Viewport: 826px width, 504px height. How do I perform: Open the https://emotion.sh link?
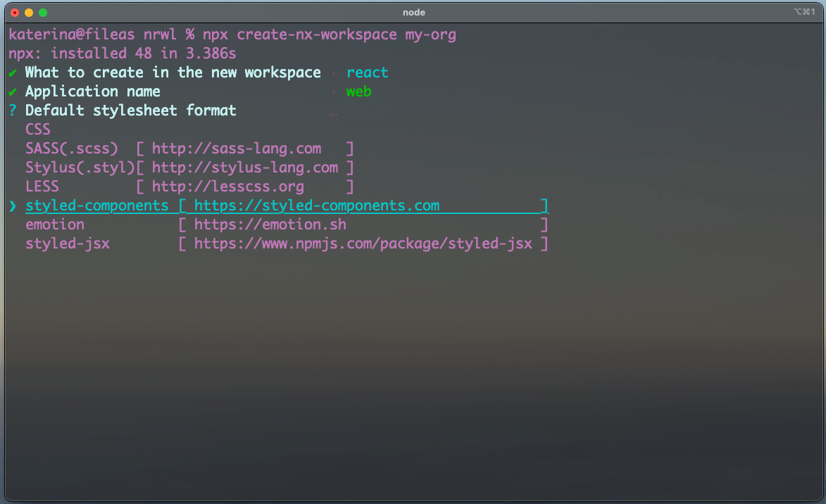pos(270,225)
